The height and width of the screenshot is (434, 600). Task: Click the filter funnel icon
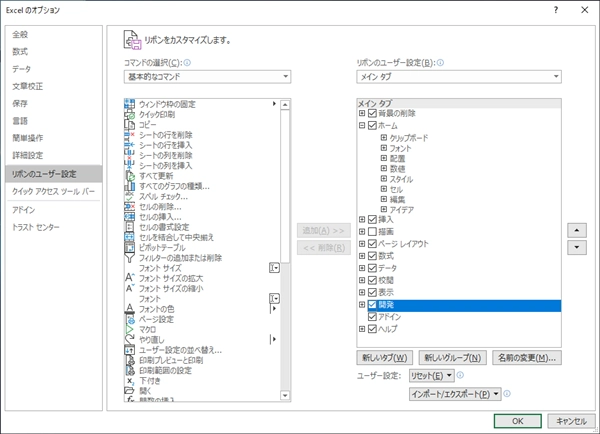[x=129, y=258]
